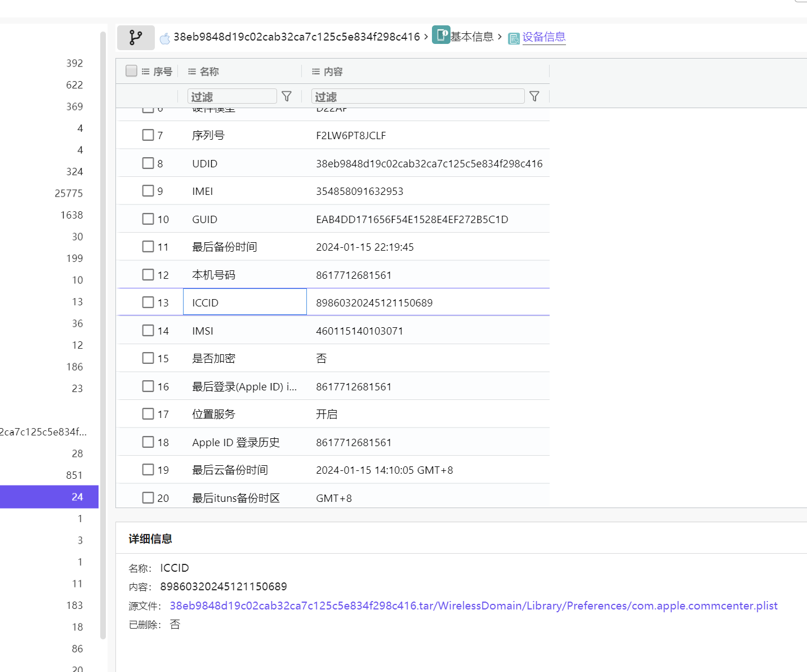Click the Apple ID 登录历史 row name
Viewport: 807px width, 672px height.
pyautogui.click(x=235, y=442)
